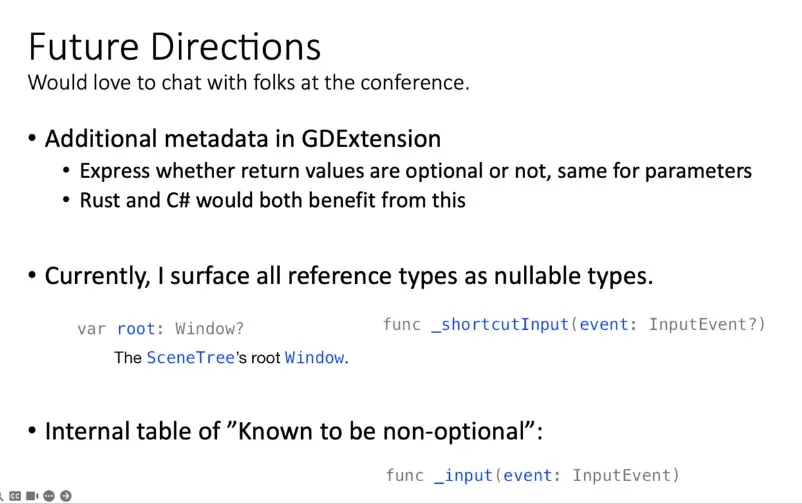Click the subtitle about chatting at the conference
802x504 pixels.
tap(248, 83)
